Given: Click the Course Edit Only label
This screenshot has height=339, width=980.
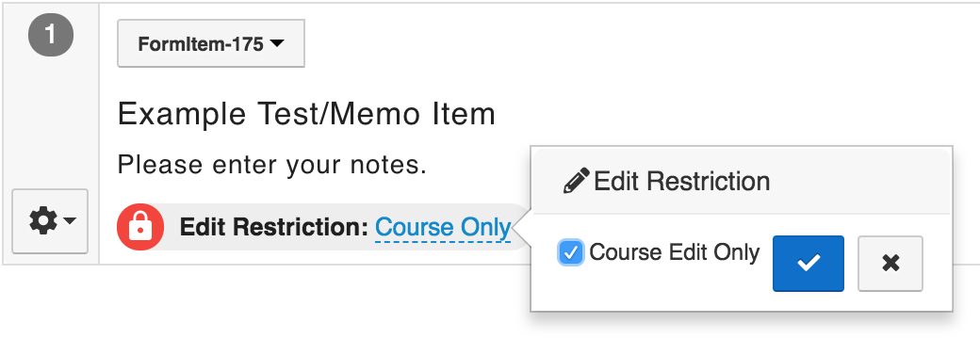Looking at the screenshot, I should (675, 252).
